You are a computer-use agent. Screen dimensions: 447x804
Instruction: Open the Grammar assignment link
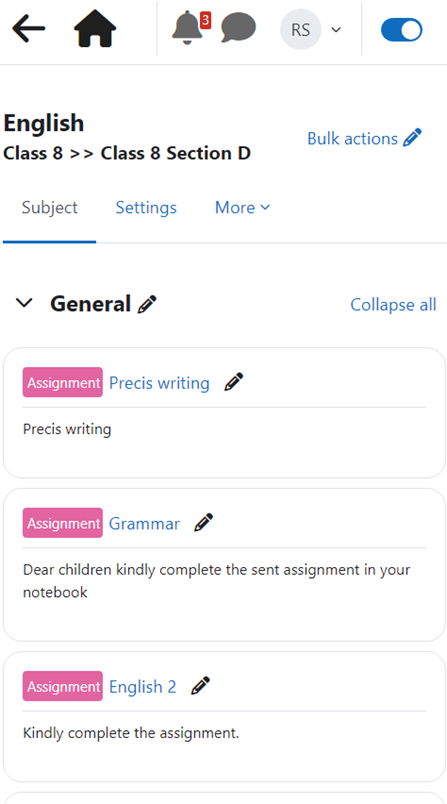[145, 524]
